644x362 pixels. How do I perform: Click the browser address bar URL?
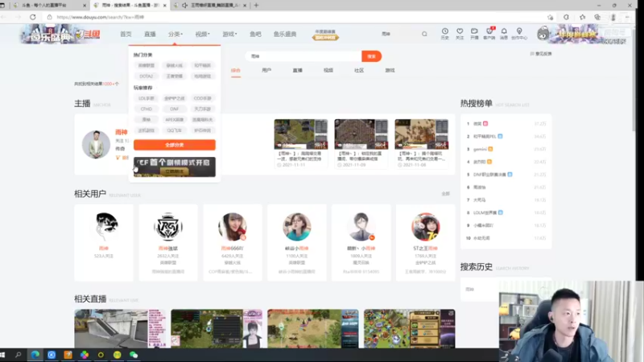(100, 17)
